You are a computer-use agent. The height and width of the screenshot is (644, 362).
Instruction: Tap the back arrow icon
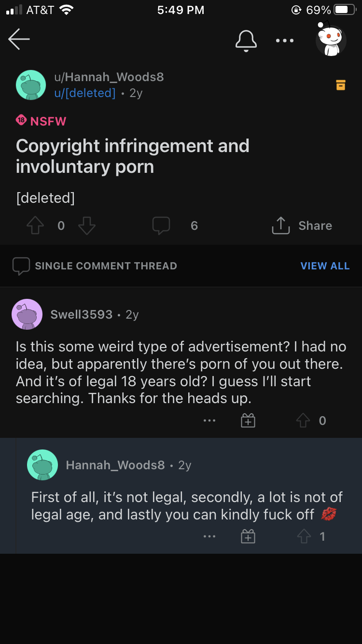(19, 40)
